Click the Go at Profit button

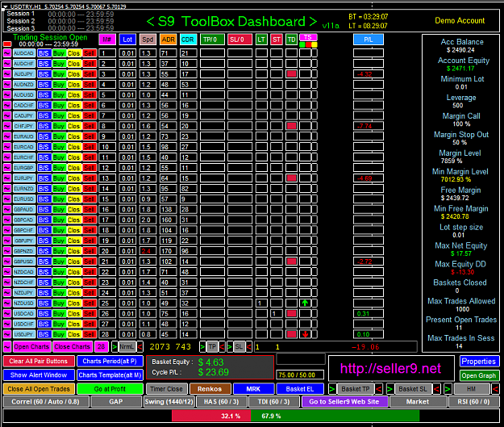pos(110,389)
